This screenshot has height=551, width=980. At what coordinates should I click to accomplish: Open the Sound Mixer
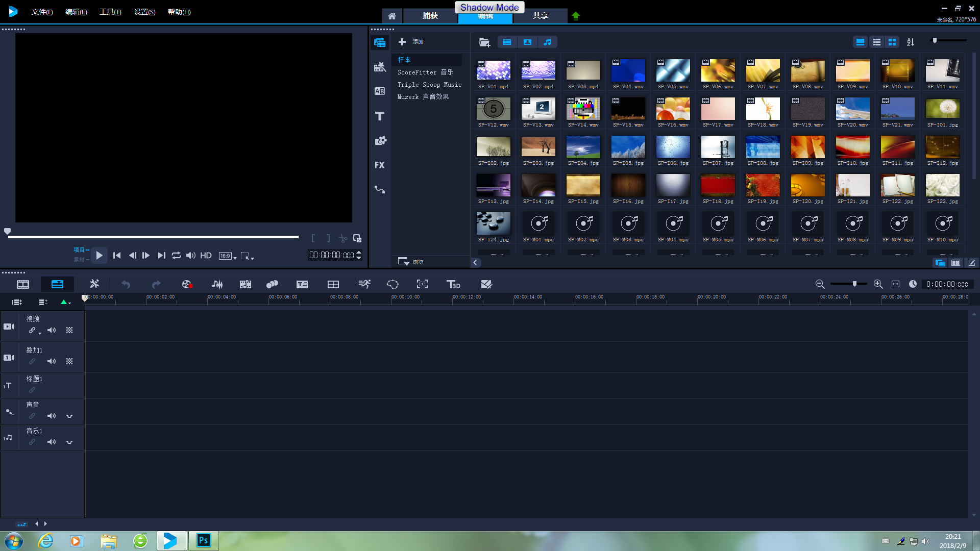pyautogui.click(x=217, y=284)
